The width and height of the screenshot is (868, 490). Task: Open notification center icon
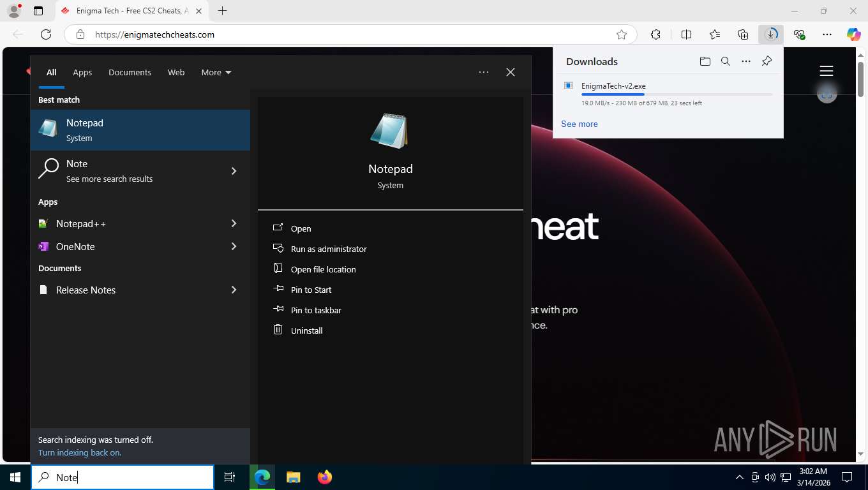847,477
